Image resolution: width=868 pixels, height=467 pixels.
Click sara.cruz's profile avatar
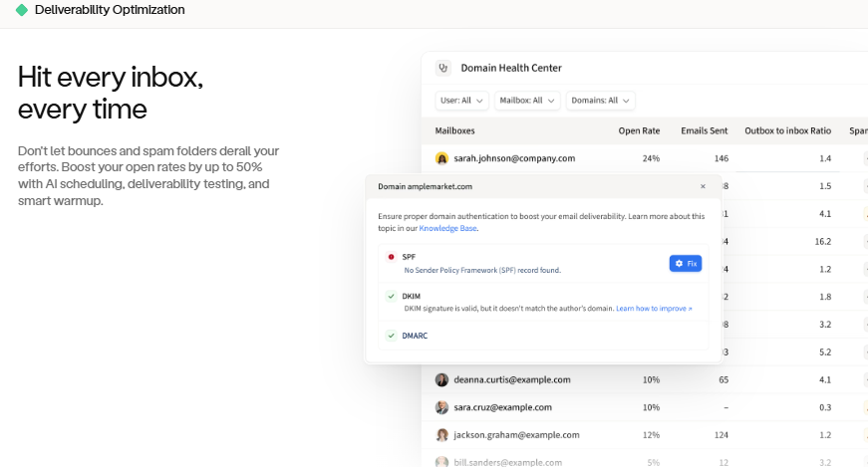point(442,407)
